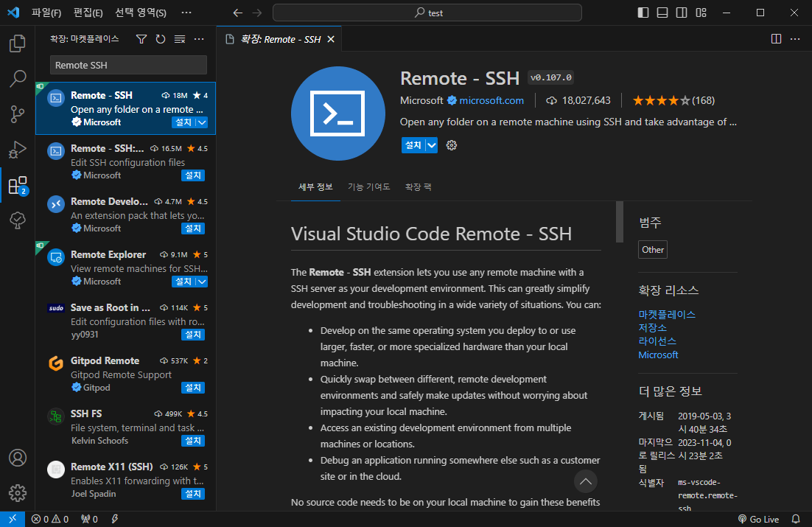The height and width of the screenshot is (527, 812).
Task: Open the 편집(E) menu
Action: pos(88,13)
